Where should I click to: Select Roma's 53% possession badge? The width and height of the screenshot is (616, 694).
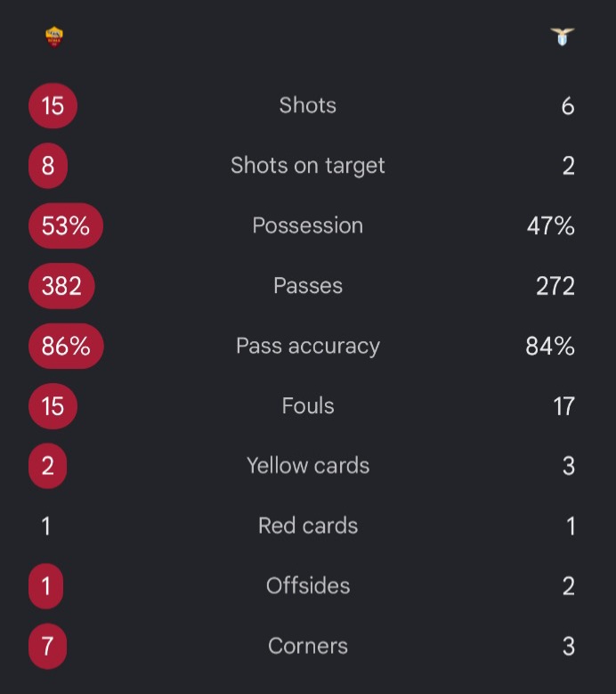click(66, 225)
